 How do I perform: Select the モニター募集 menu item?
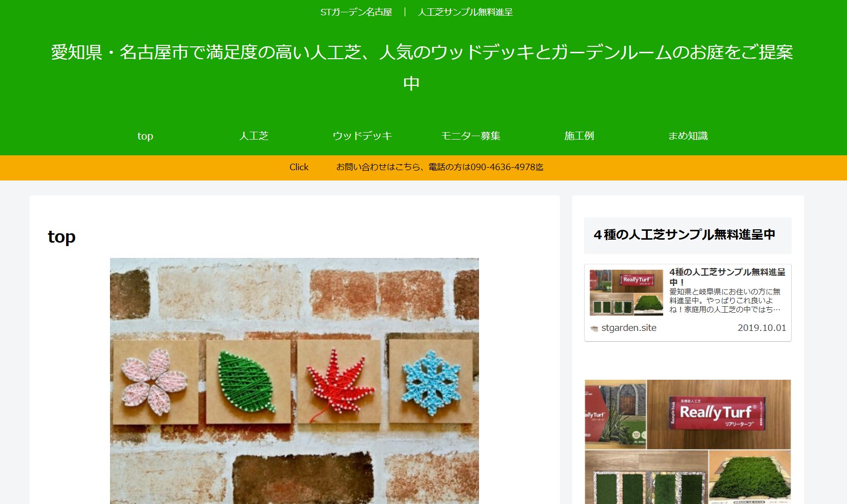(x=471, y=136)
